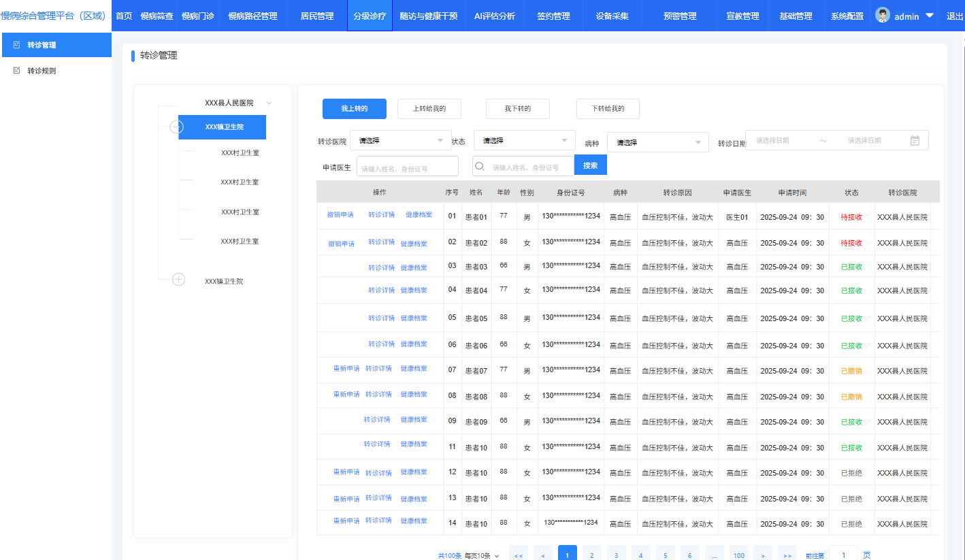Click 撤销申请 for patient 患者01
The height and width of the screenshot is (560, 965).
(x=340, y=215)
